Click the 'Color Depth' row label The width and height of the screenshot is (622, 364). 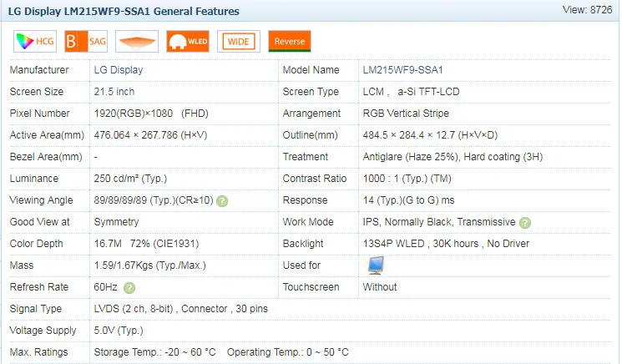37,244
